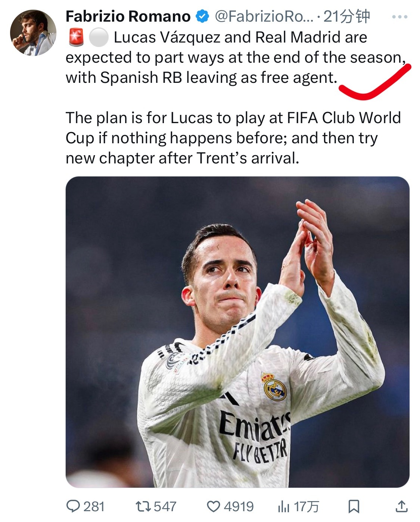Retweet using the arrows icon

point(143,506)
